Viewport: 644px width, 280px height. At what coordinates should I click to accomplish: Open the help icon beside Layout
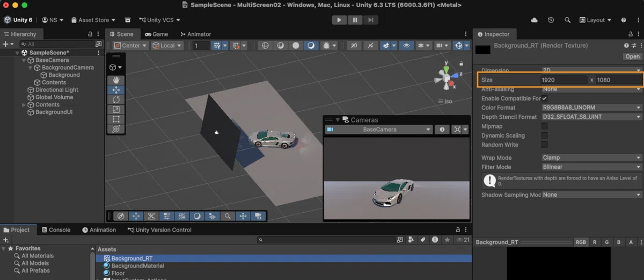click(x=624, y=20)
